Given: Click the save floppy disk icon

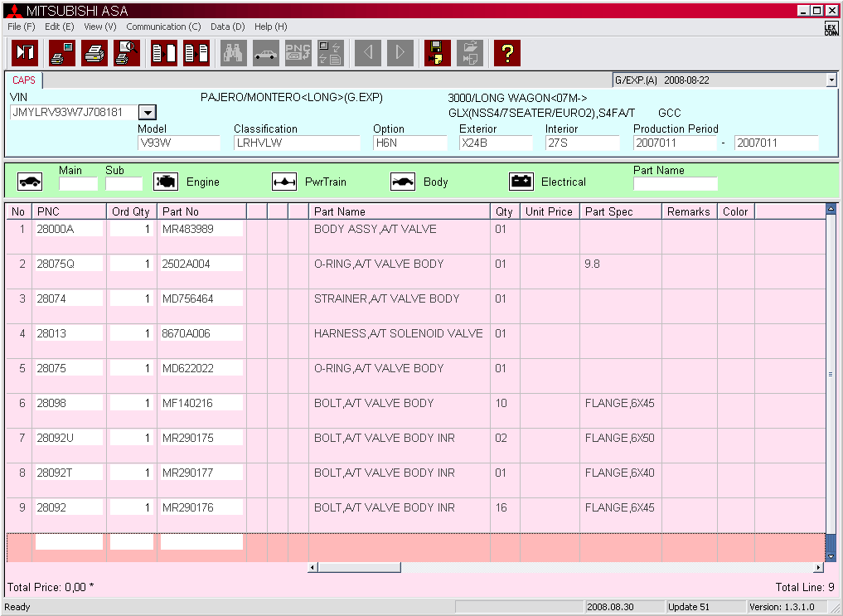Looking at the screenshot, I should (x=437, y=53).
